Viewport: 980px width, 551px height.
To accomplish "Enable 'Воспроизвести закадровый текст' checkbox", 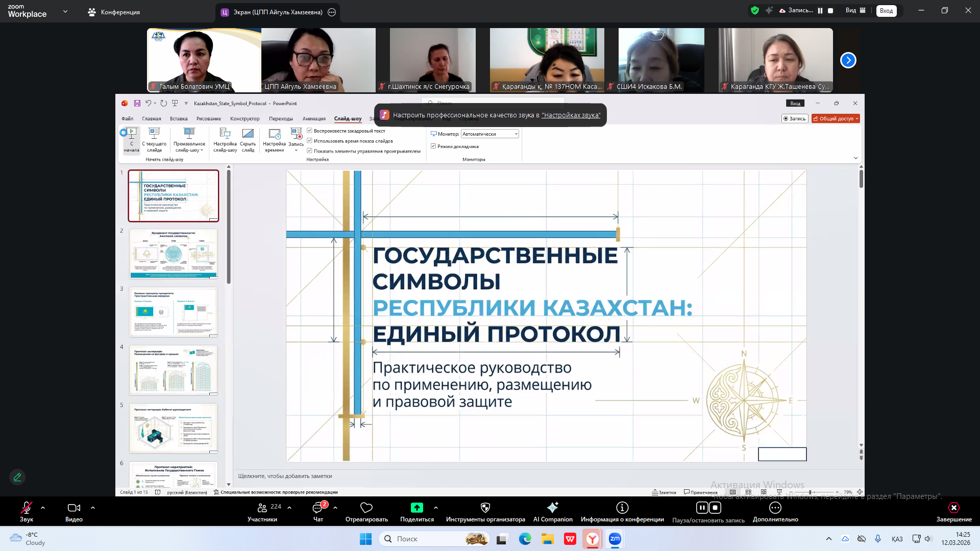I will (310, 131).
